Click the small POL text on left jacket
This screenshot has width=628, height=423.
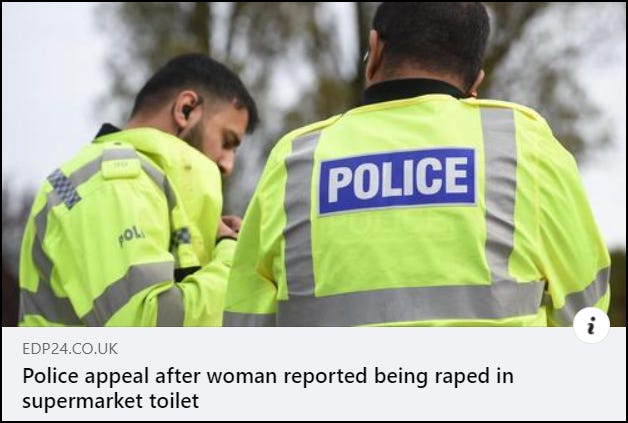(131, 236)
